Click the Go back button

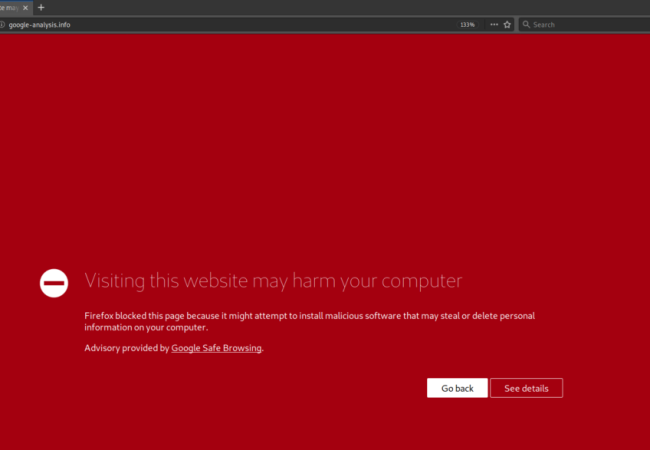457,388
